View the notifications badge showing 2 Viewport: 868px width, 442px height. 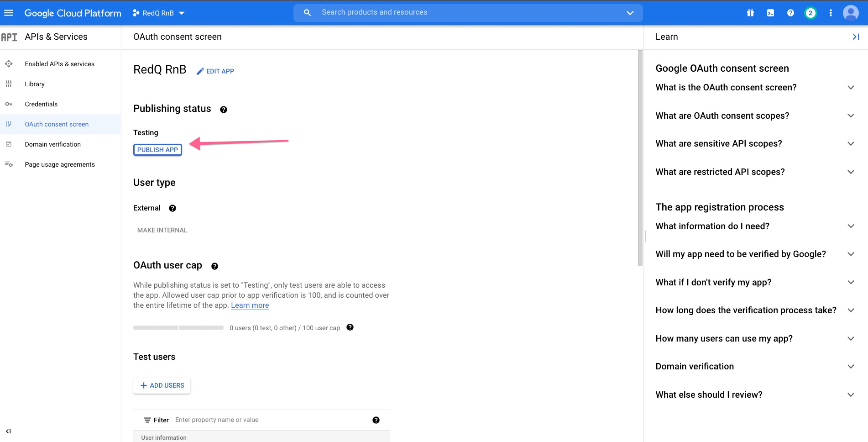click(x=810, y=13)
